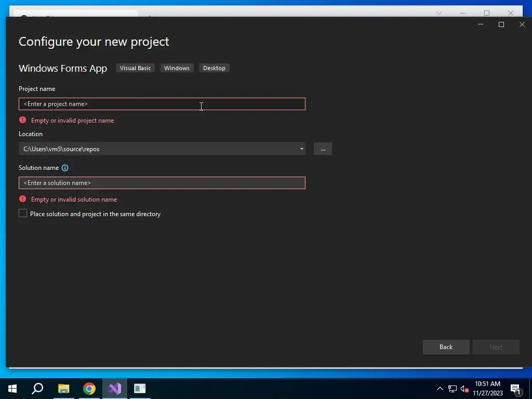532x399 pixels.
Task: Click the Solution name info icon
Action: (65, 168)
